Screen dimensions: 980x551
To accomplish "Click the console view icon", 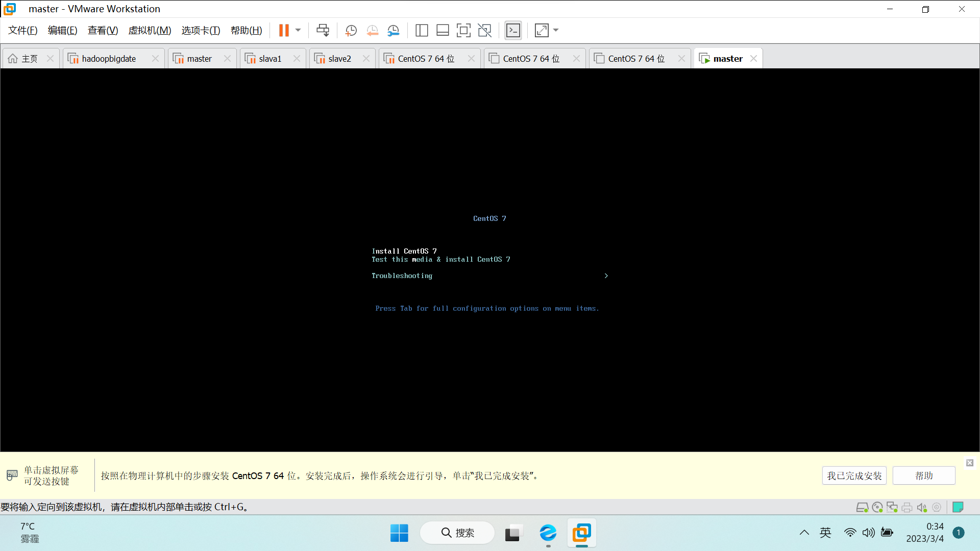I will click(x=513, y=31).
